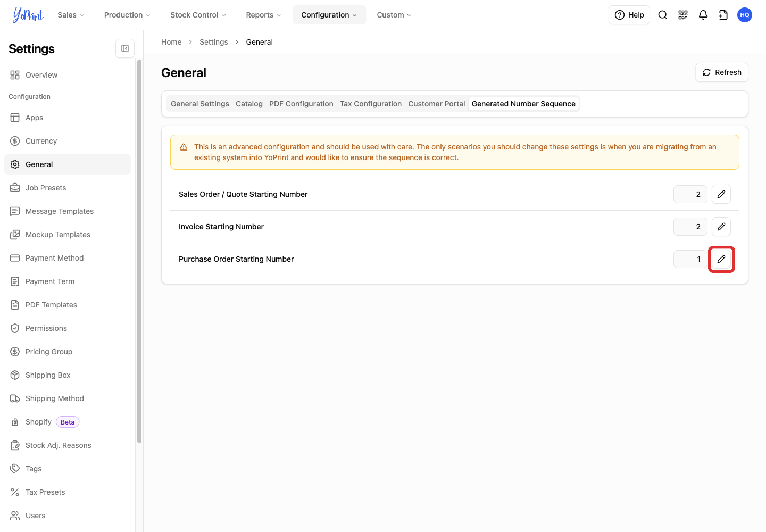766x532 pixels.
Task: Edit Sales Order / Quote Starting Number
Action: coord(721,194)
